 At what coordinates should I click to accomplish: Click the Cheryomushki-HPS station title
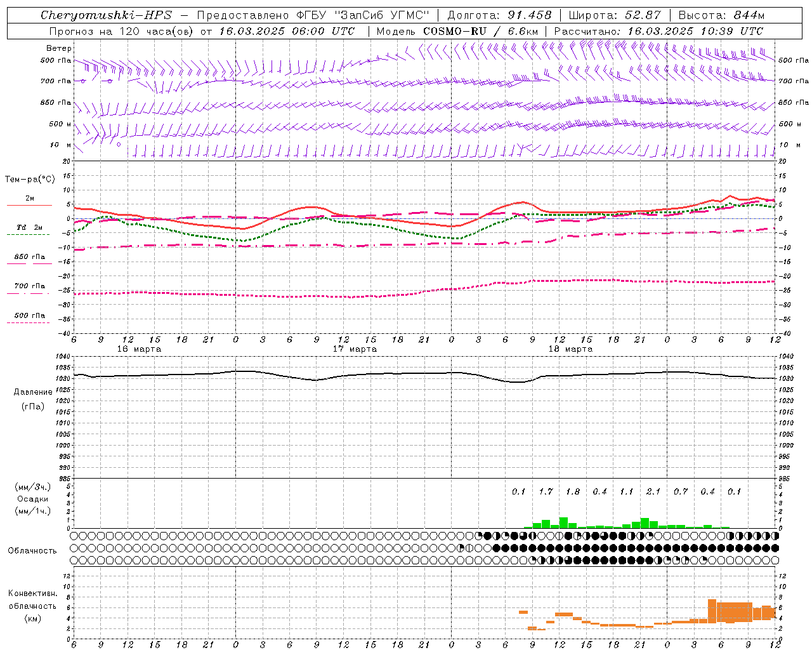tap(106, 15)
